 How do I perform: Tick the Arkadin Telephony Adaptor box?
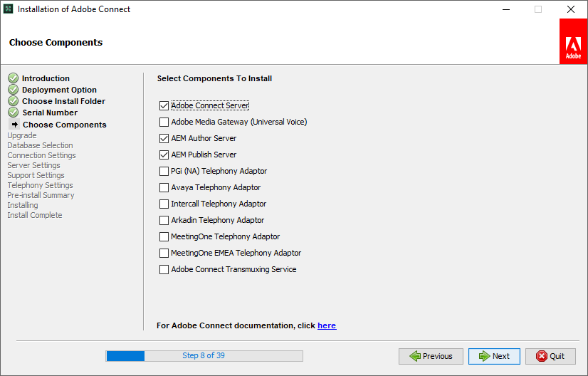(164, 220)
